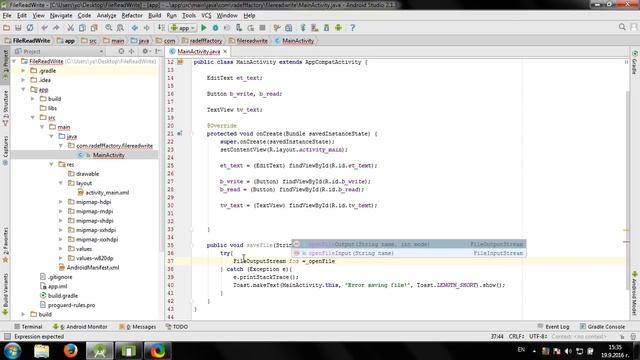Open the Gradle Console
640x360 pixels.
pos(602,327)
